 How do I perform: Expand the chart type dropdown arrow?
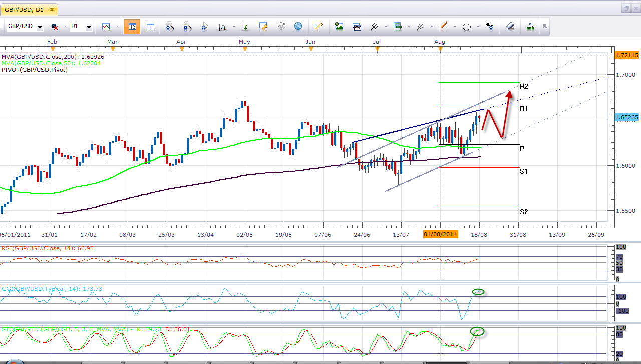[x=117, y=27]
